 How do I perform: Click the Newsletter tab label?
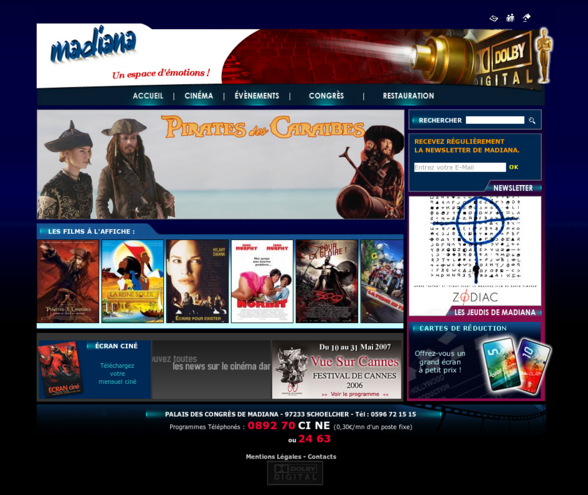point(513,188)
